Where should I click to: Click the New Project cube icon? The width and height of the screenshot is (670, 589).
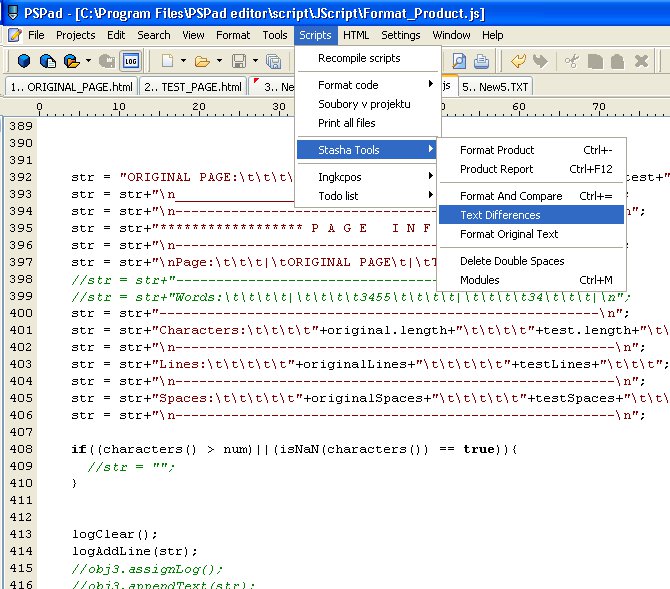pos(24,61)
